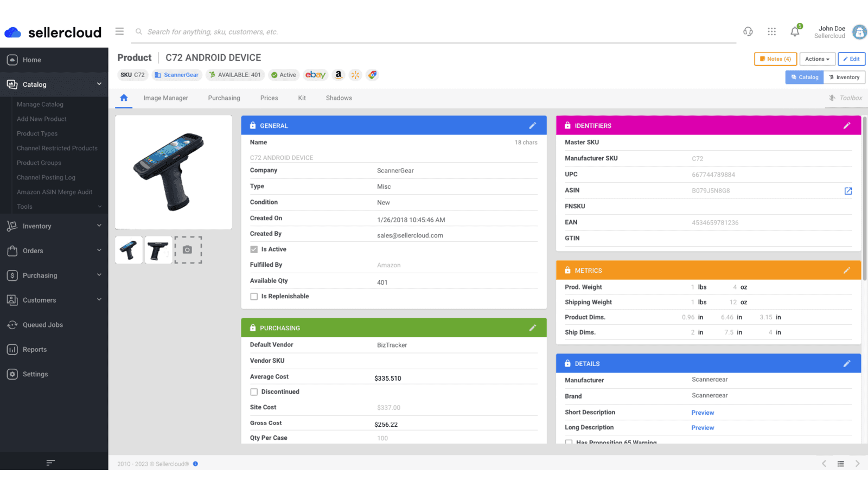Open the eBay channel badge
This screenshot has height=488, width=868.
click(x=315, y=75)
